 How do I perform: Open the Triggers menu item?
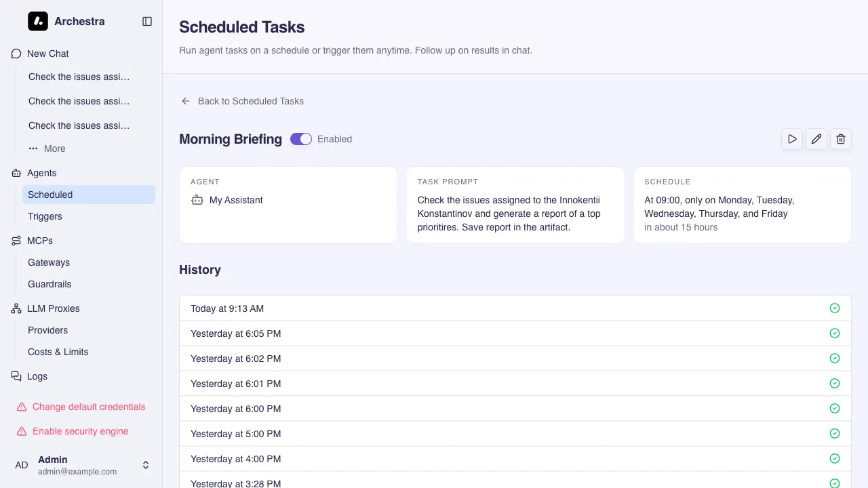(x=45, y=216)
